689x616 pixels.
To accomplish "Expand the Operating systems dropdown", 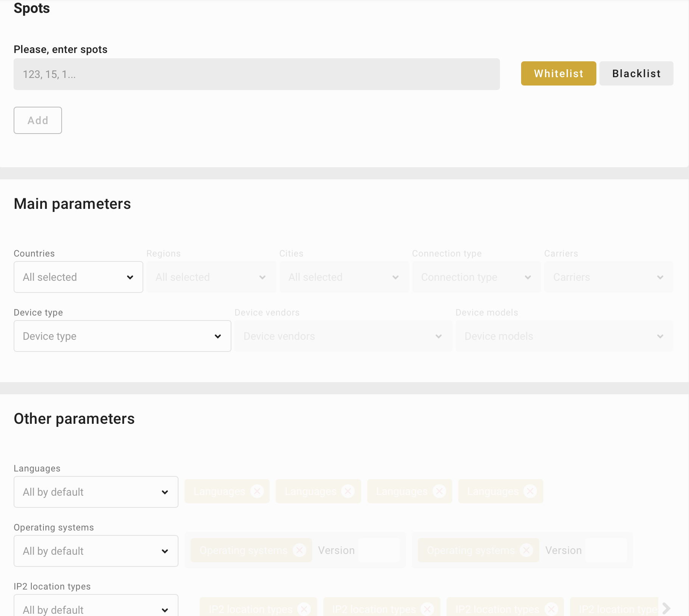I will pyautogui.click(x=96, y=551).
